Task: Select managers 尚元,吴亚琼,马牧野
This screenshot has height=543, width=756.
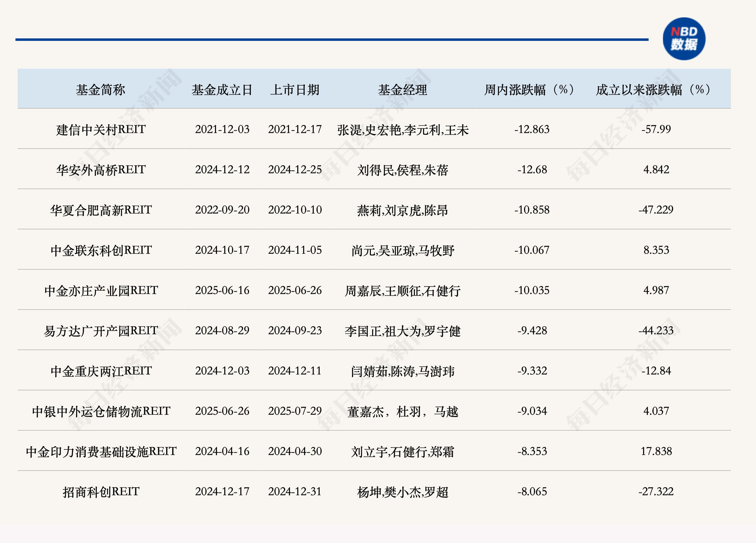Action: coord(403,251)
